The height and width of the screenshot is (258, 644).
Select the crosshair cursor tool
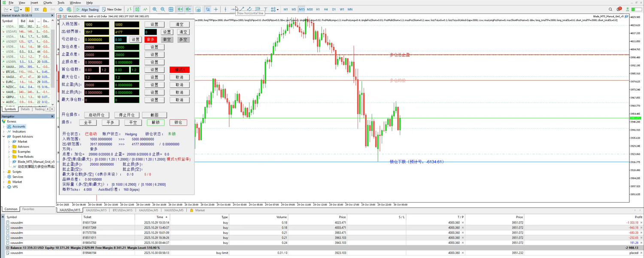216,9
